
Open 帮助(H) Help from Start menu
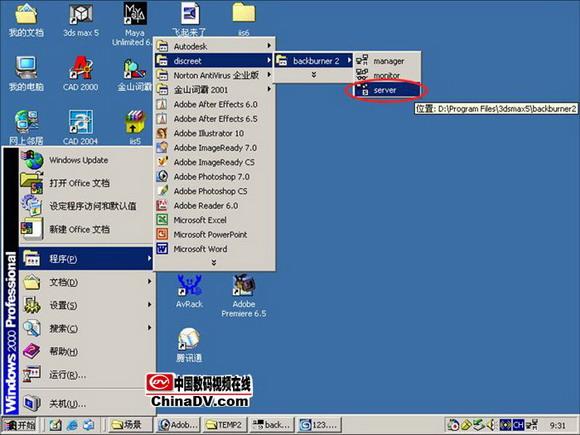coord(86,351)
